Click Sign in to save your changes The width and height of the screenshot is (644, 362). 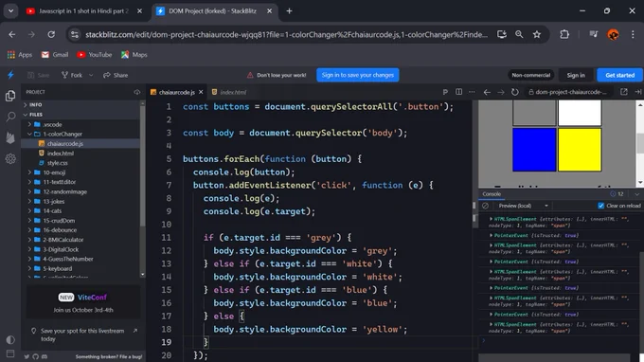[358, 75]
